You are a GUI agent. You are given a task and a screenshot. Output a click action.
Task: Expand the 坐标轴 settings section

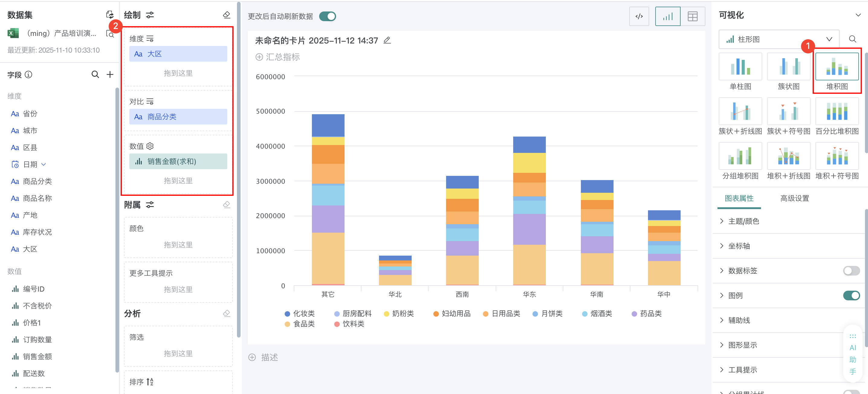739,246
